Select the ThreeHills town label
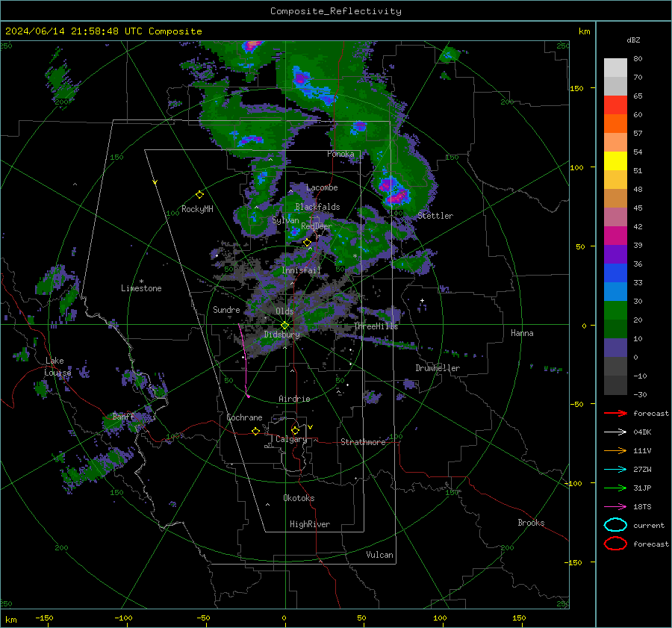The height and width of the screenshot is (628, 672). (376, 326)
